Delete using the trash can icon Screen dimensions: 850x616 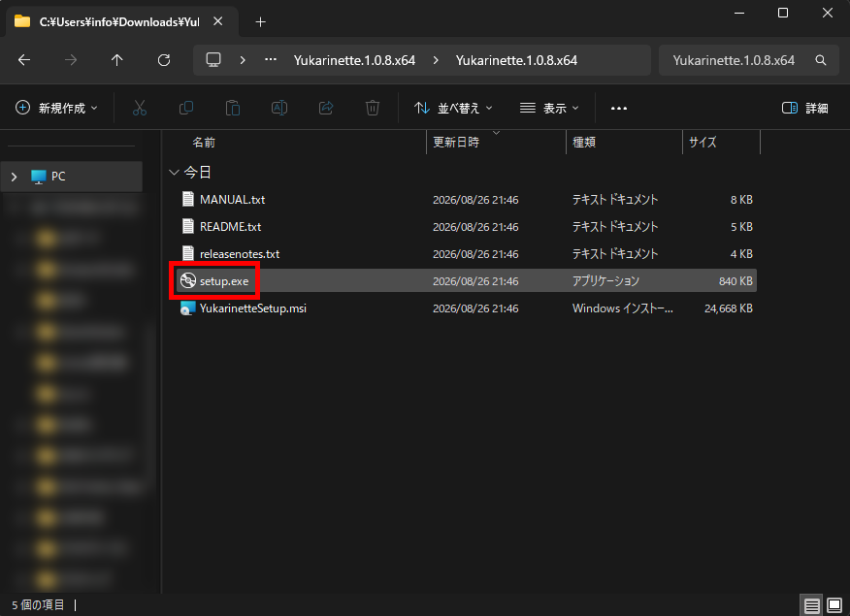pyautogui.click(x=373, y=108)
